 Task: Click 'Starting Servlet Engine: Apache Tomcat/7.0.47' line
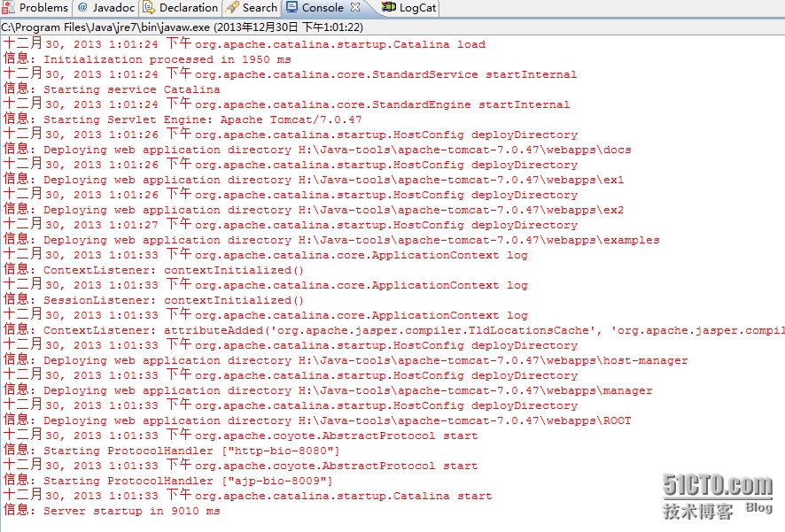(x=183, y=119)
